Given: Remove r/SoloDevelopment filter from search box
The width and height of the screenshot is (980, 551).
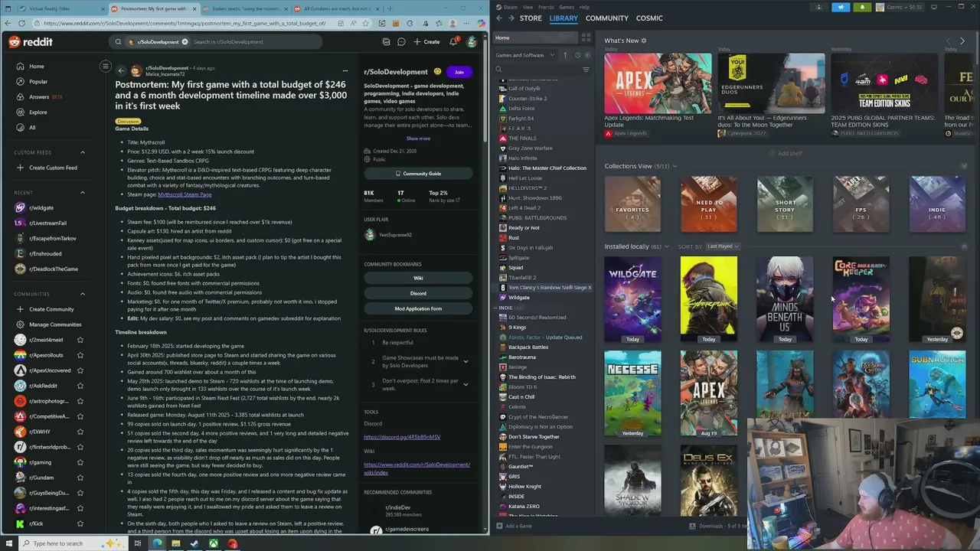Looking at the screenshot, I should pos(185,42).
